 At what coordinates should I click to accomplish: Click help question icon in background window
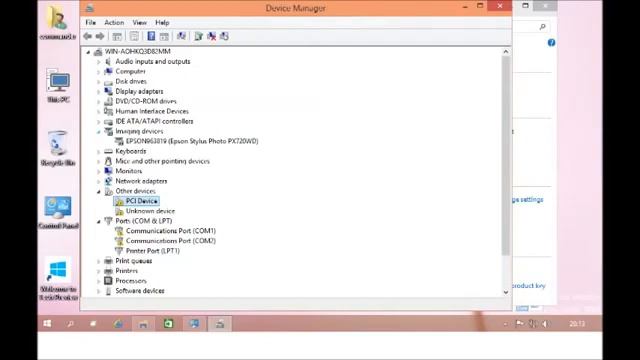[551, 42]
